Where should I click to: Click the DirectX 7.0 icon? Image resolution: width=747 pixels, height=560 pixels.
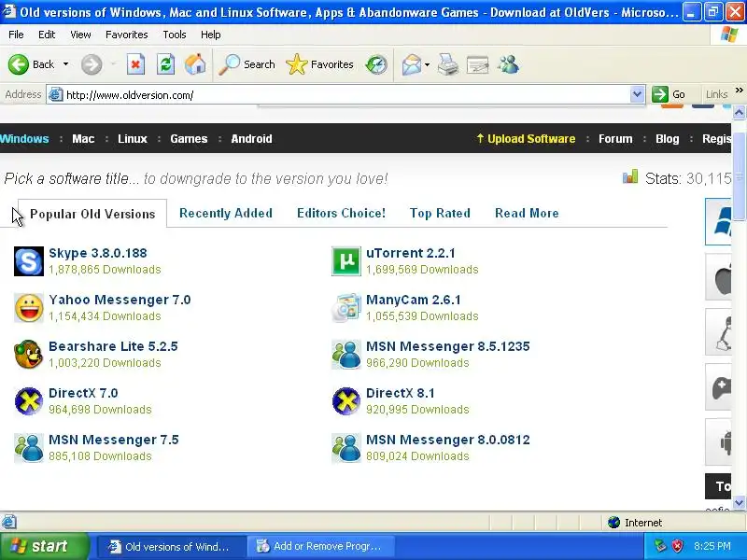29,401
